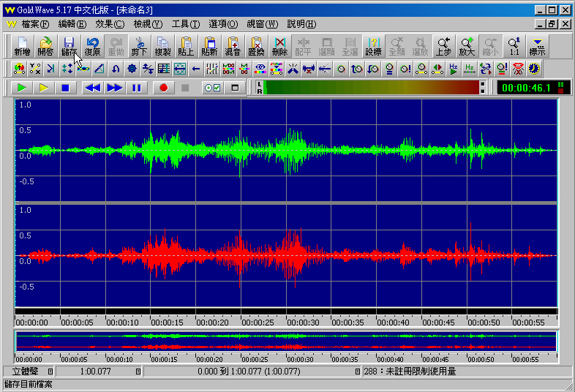Cut the selection with 剪下 button
575x392 pixels.
click(139, 47)
